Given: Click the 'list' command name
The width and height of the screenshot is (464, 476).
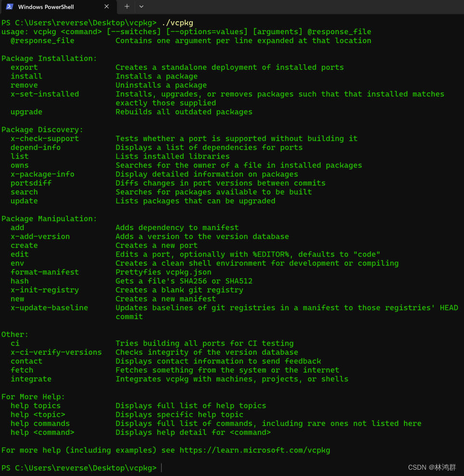Looking at the screenshot, I should pyautogui.click(x=20, y=156).
